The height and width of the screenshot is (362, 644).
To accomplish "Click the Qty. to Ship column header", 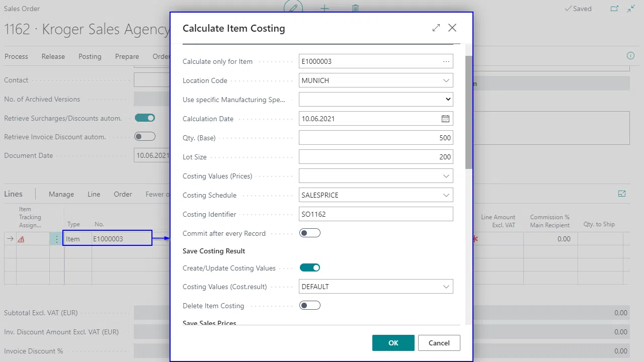I will pyautogui.click(x=599, y=224).
